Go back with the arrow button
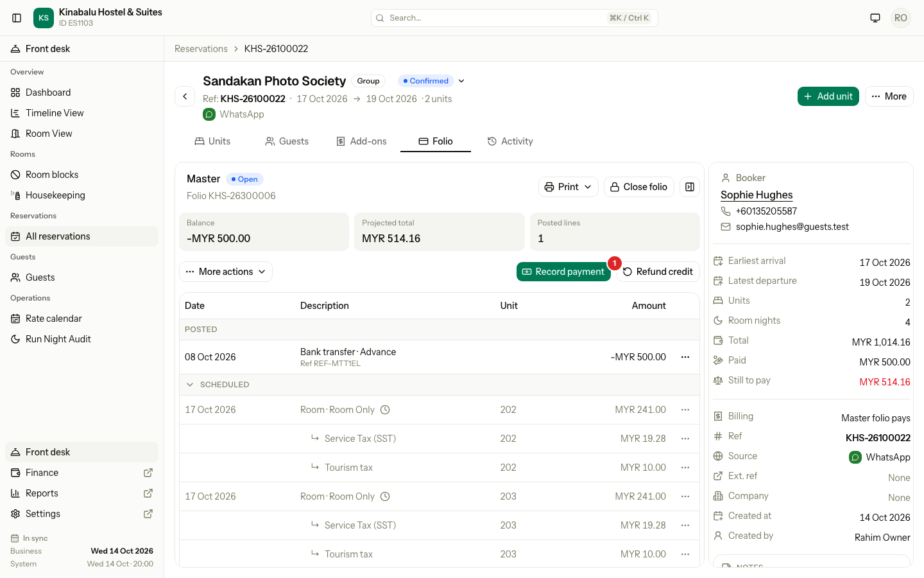 coord(185,96)
